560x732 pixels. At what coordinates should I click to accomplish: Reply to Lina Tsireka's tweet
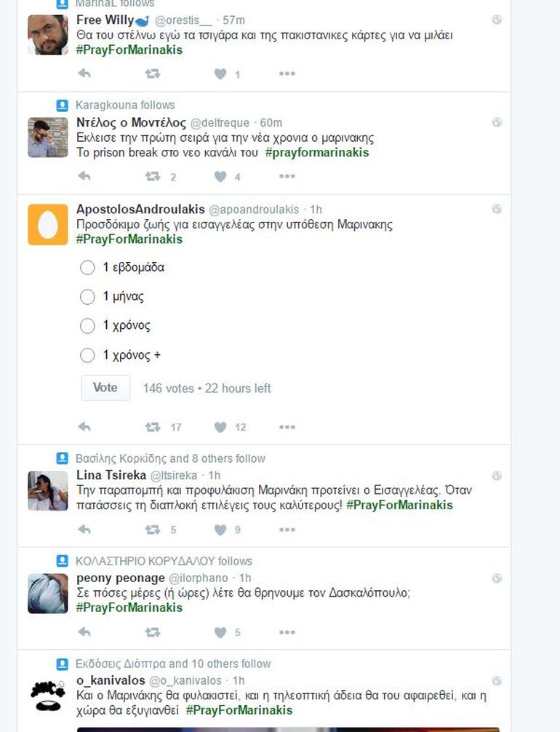[x=84, y=530]
